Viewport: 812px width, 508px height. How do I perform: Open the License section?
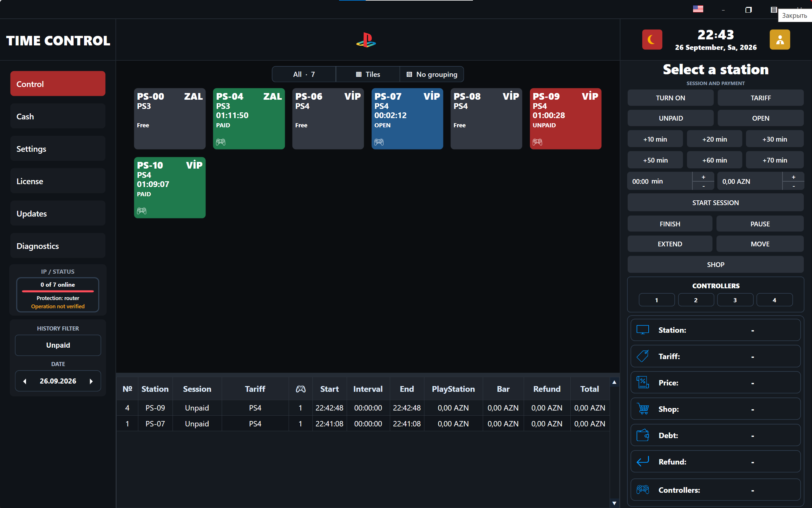point(58,181)
